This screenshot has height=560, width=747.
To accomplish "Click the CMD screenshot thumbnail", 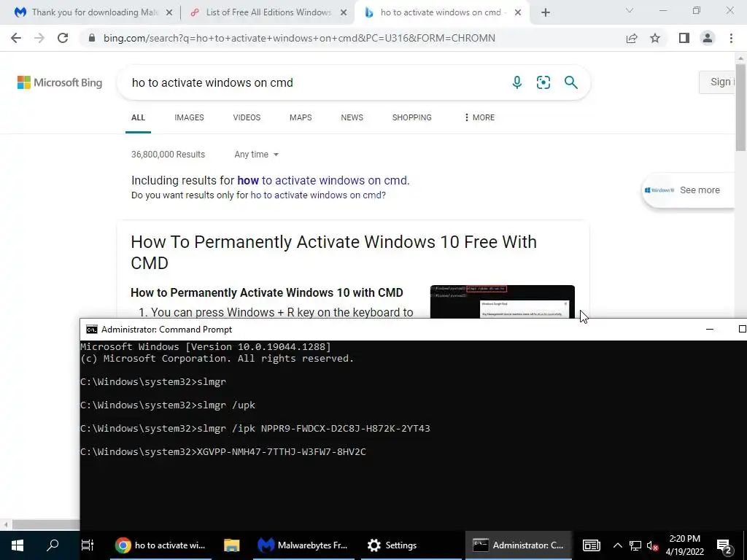I will [x=502, y=301].
